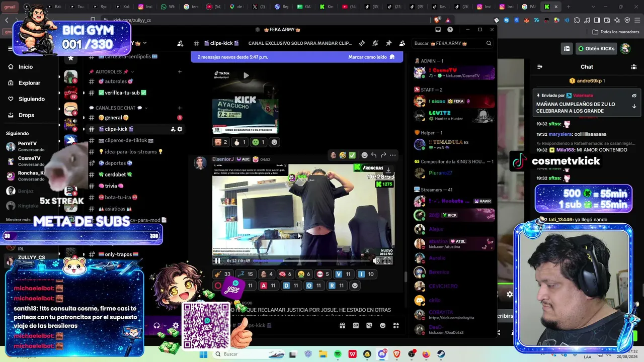Open the apps icon in the message bar
Screen dimensions: 644x362
396,326
